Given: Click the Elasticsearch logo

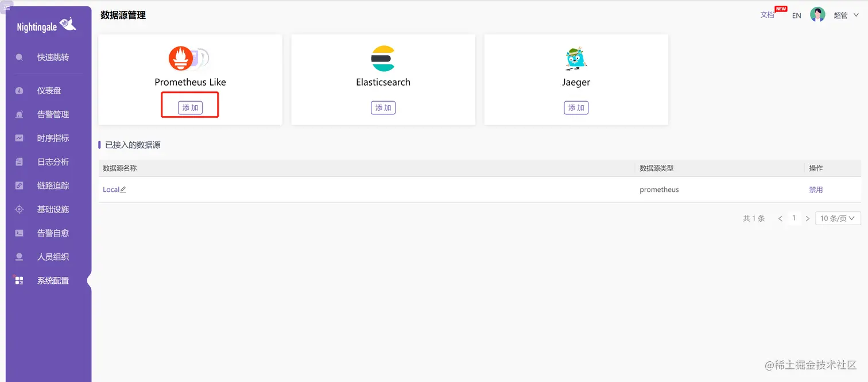Looking at the screenshot, I should [x=383, y=59].
